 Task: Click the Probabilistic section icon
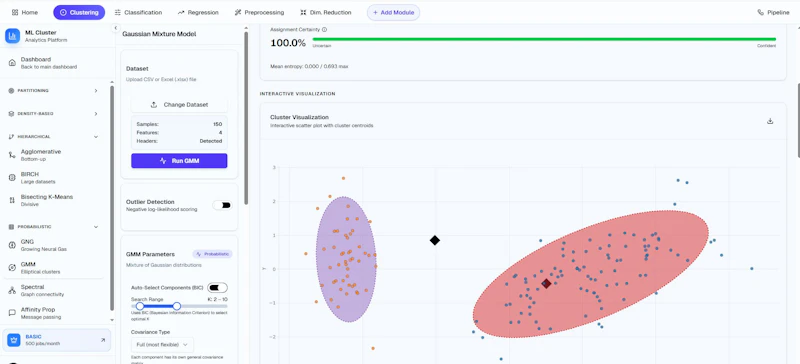pos(12,226)
